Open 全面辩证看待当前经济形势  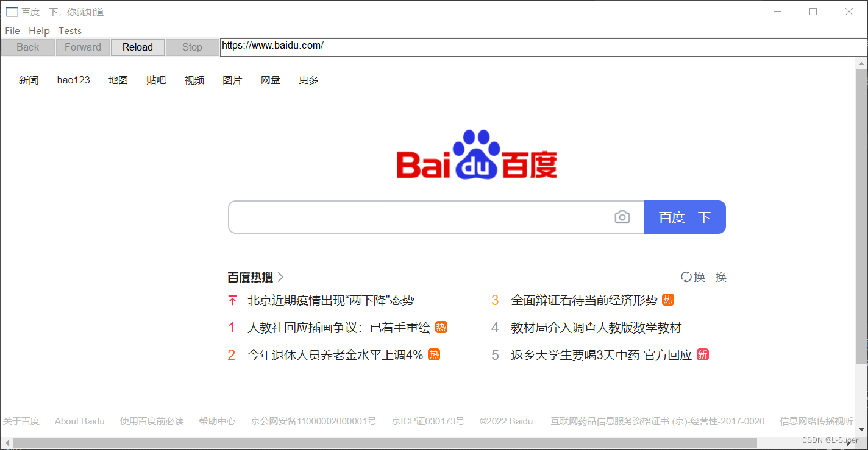[x=584, y=300]
